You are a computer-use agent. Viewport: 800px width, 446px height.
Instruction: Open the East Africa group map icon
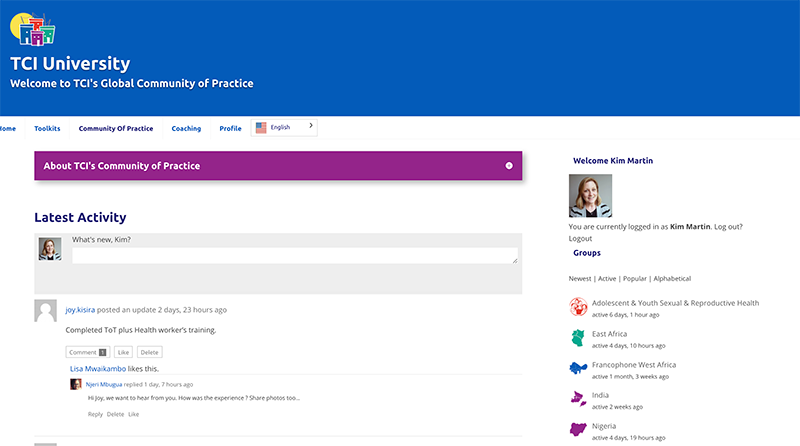tap(578, 338)
